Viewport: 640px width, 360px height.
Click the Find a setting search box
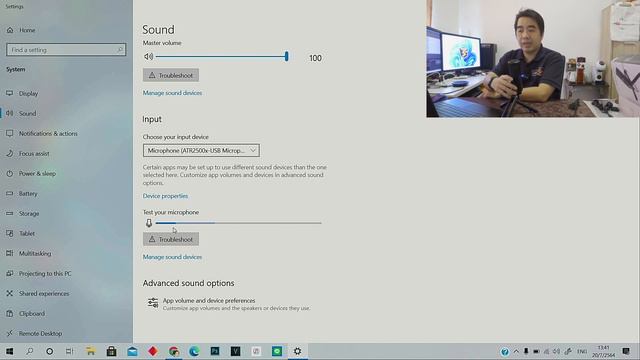(x=66, y=50)
